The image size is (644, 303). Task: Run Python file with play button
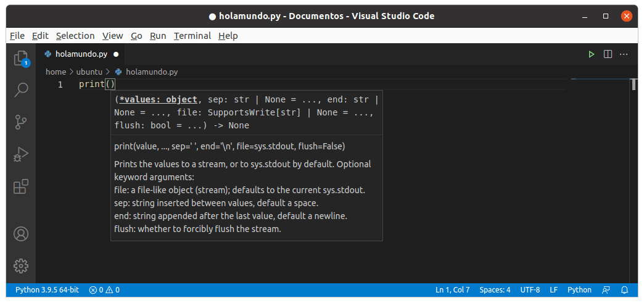[x=591, y=54]
